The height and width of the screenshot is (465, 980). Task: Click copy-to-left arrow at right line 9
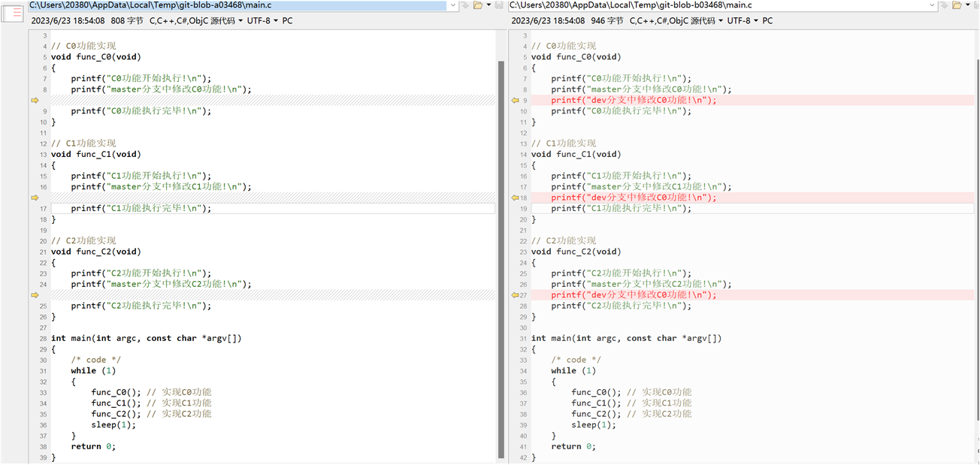click(515, 100)
